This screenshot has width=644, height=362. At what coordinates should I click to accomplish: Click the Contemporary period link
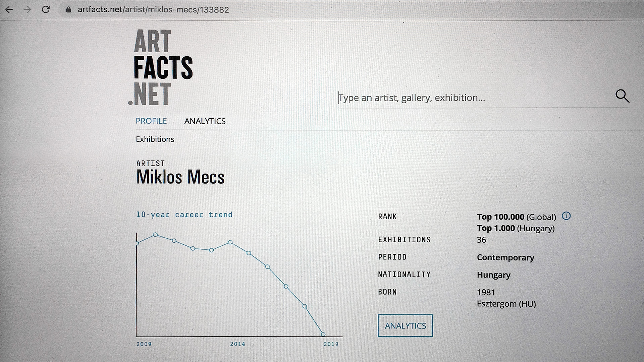[505, 257]
